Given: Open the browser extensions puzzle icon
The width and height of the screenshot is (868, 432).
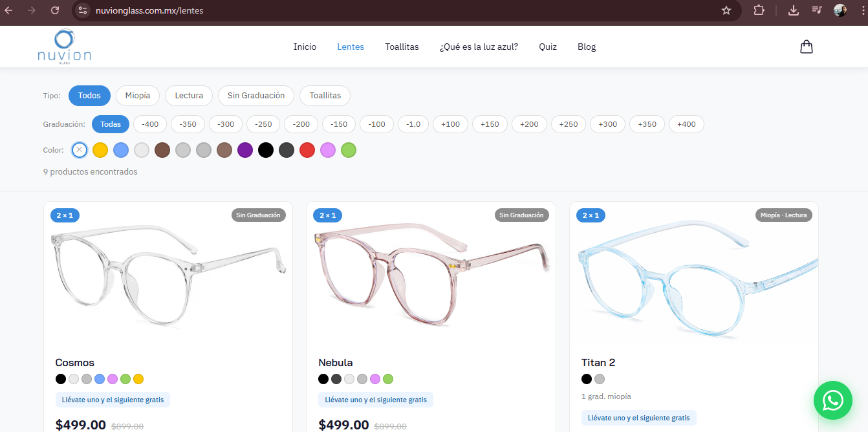Looking at the screenshot, I should point(759,10).
